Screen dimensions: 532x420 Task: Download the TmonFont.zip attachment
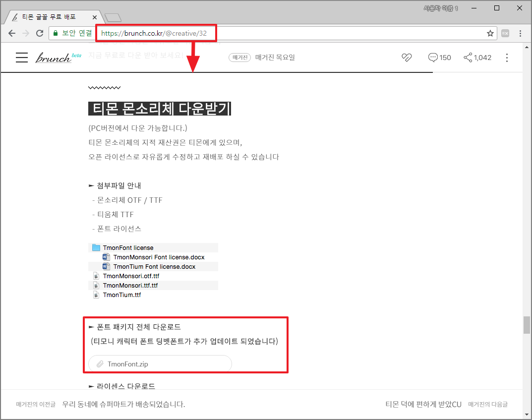160,364
